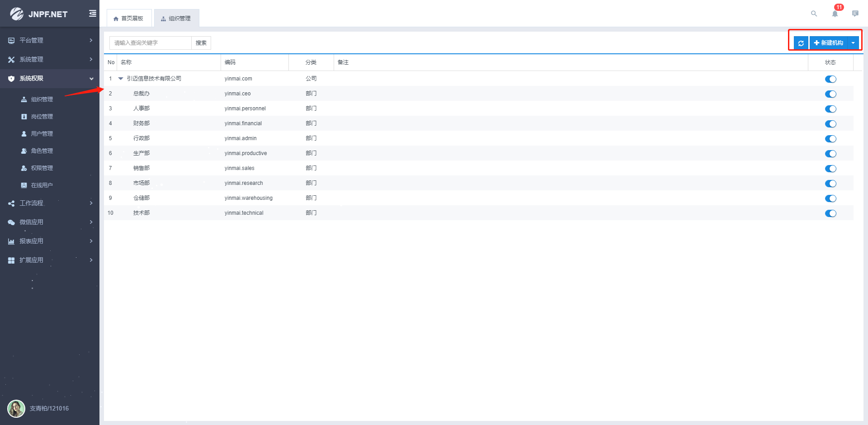Collapse the sidebar with the menu fold icon

tap(93, 14)
